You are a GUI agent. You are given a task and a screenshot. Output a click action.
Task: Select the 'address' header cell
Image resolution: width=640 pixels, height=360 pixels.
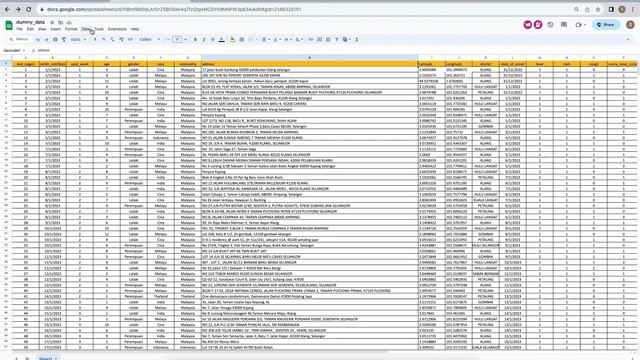tap(309, 64)
